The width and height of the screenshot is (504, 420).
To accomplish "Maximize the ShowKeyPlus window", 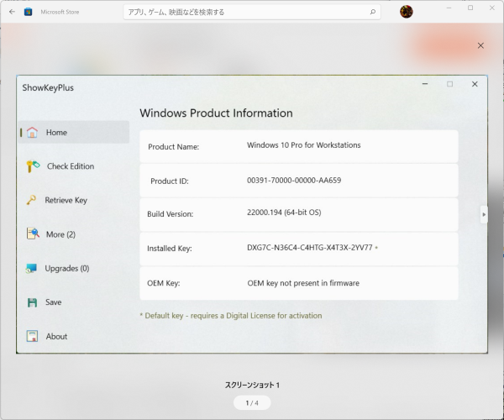I will [449, 84].
